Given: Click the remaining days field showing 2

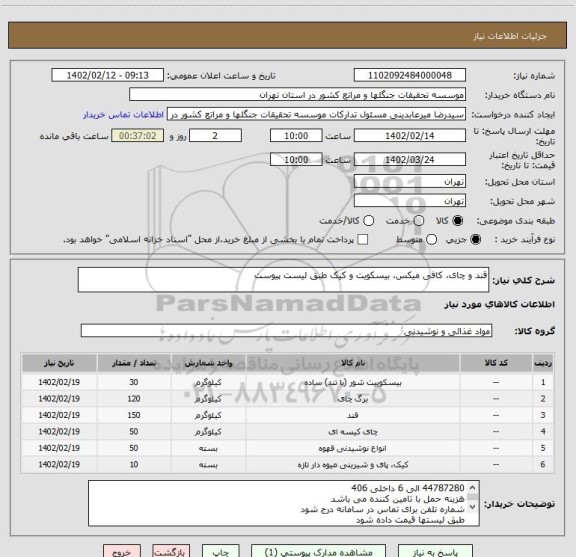Looking at the screenshot, I should coord(215,136).
